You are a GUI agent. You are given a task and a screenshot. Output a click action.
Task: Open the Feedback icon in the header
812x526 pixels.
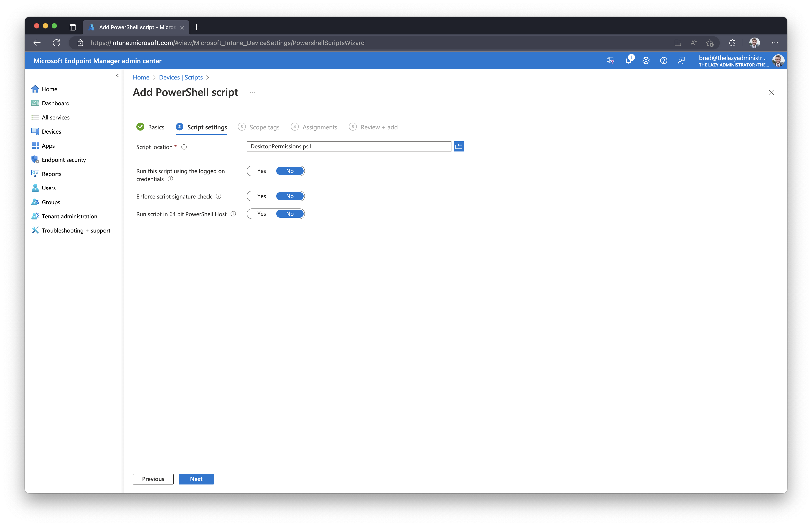681,61
